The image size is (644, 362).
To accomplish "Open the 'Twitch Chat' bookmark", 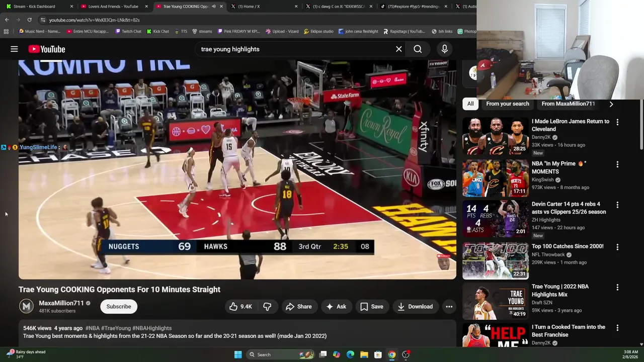I will tap(128, 31).
